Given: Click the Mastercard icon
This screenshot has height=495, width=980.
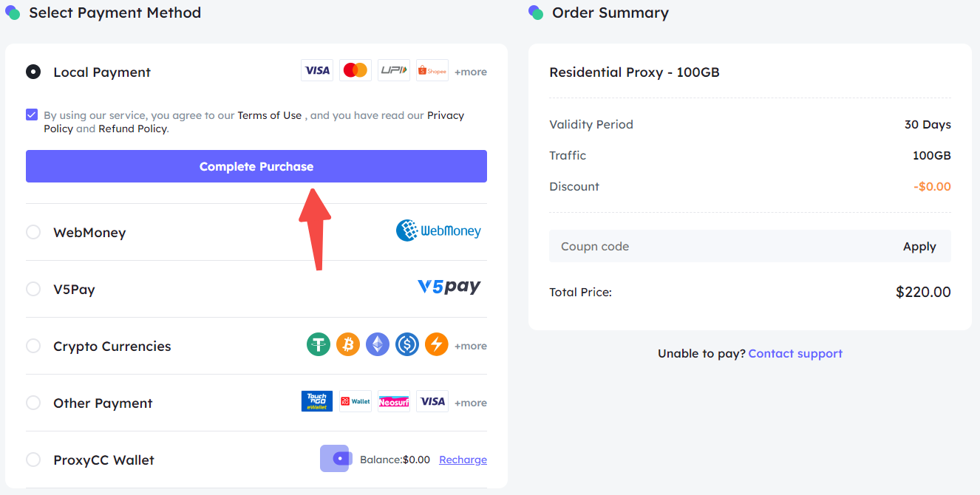Looking at the screenshot, I should (355, 70).
